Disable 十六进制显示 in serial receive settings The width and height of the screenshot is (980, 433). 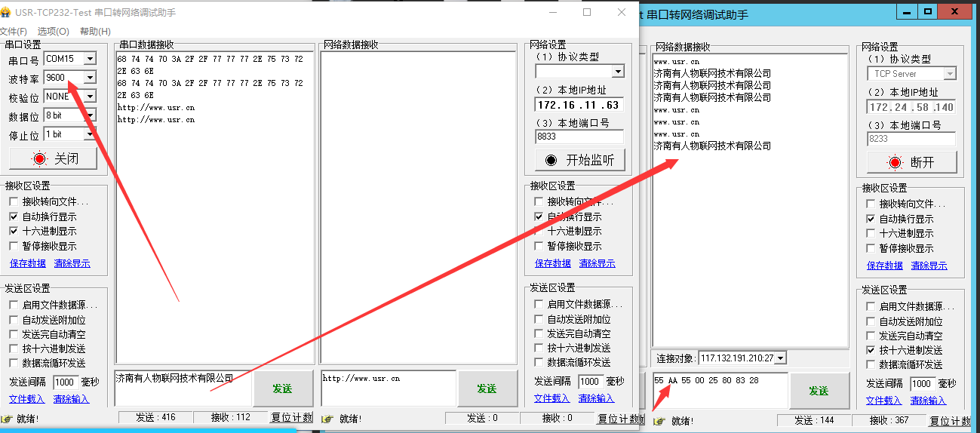[14, 232]
